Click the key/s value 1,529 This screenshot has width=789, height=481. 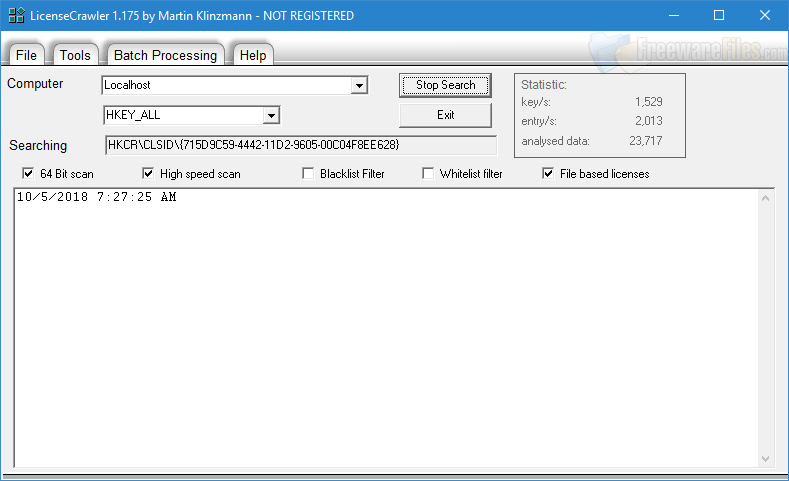point(649,102)
